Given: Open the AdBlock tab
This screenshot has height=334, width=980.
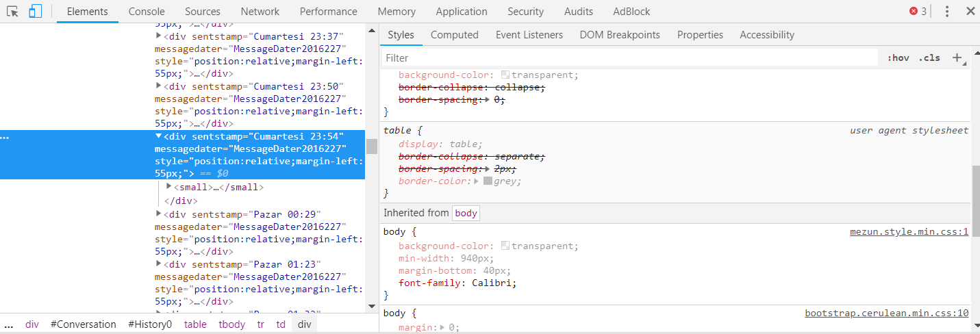Looking at the screenshot, I should 631,12.
